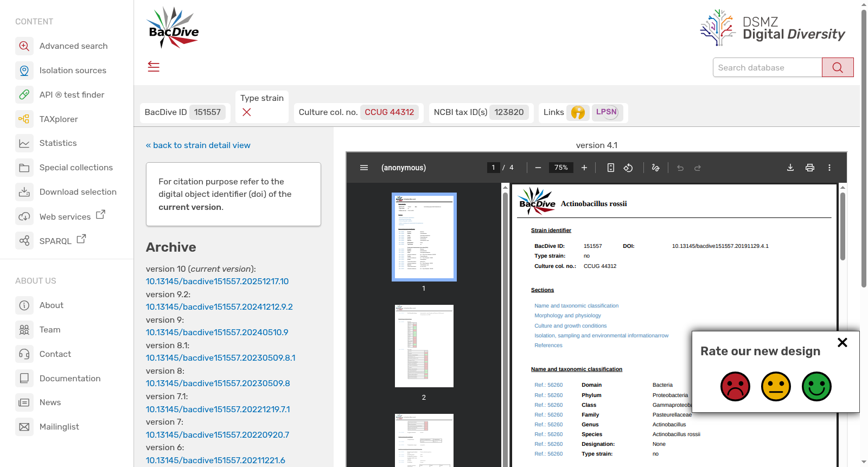Select PDF page 2 thumbnail
Image resolution: width=868 pixels, height=467 pixels.
pyautogui.click(x=424, y=346)
